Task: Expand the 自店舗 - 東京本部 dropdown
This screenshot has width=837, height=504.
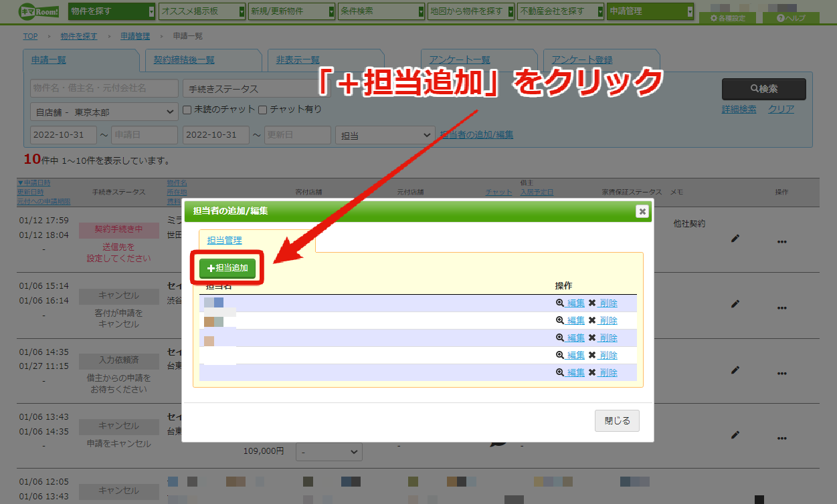Action: pyautogui.click(x=104, y=112)
